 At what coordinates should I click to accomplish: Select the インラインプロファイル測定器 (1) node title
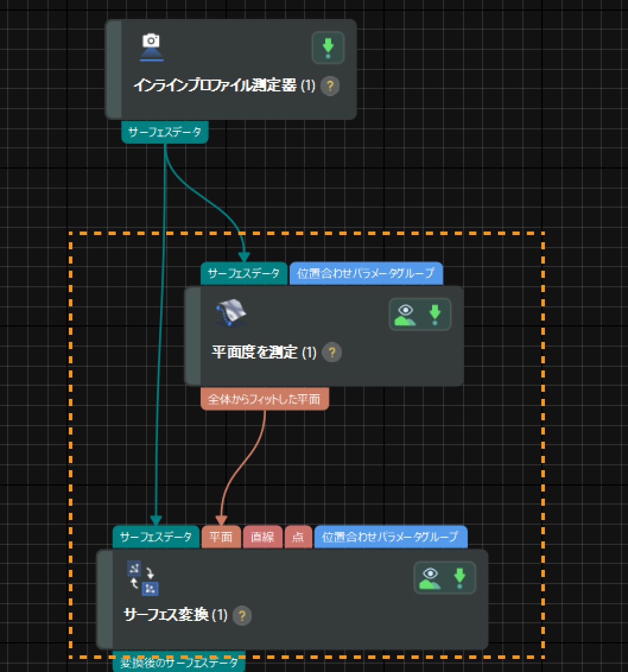coord(224,85)
